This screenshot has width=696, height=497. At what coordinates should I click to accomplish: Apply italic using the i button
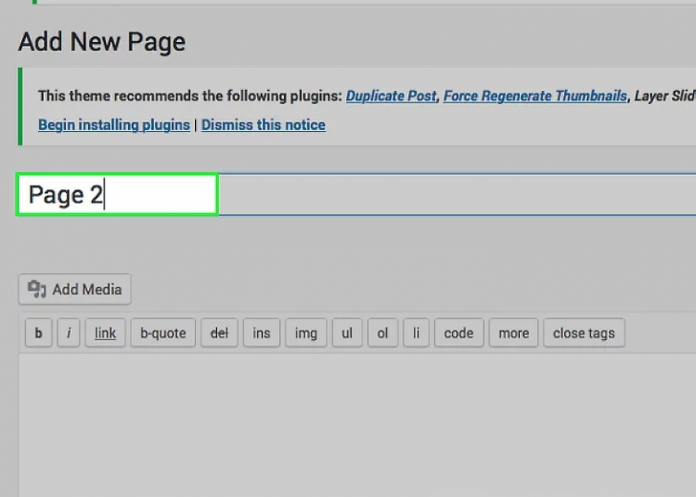coord(68,333)
